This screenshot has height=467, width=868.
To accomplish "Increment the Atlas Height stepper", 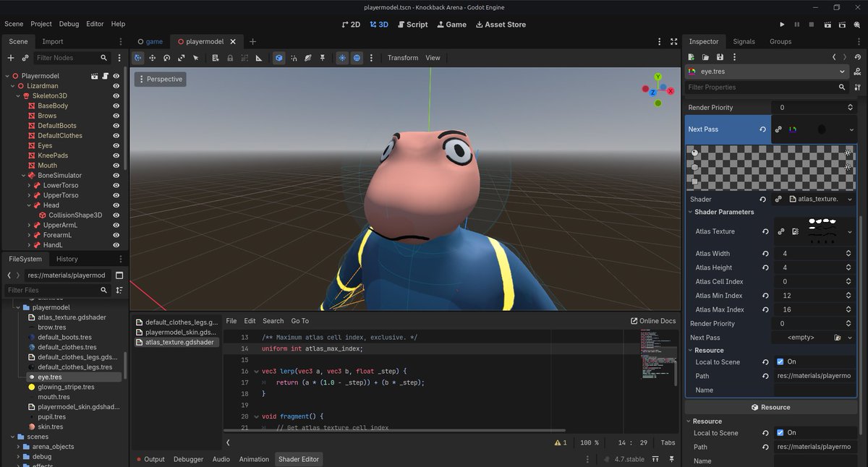I will [x=849, y=265].
